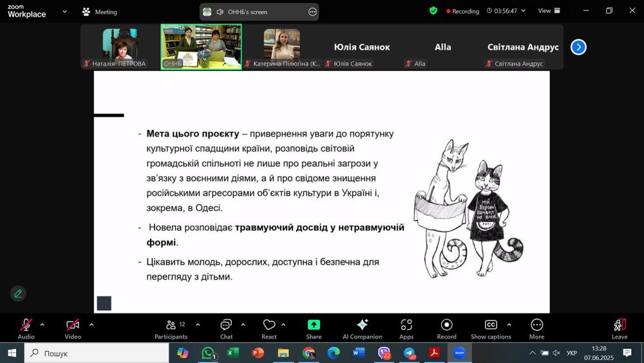Show next participants with blue arrow
Screen dimensions: 644x363
pos(578,47)
